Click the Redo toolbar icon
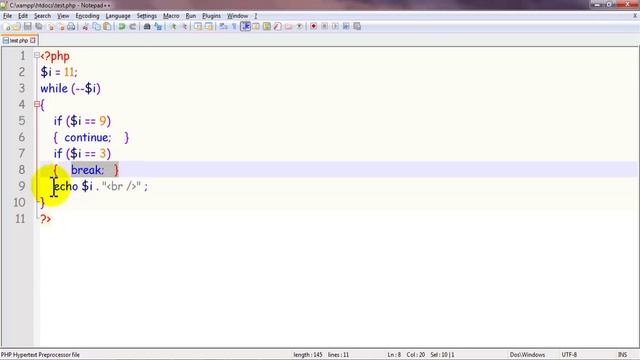The image size is (640, 360). [x=133, y=27]
